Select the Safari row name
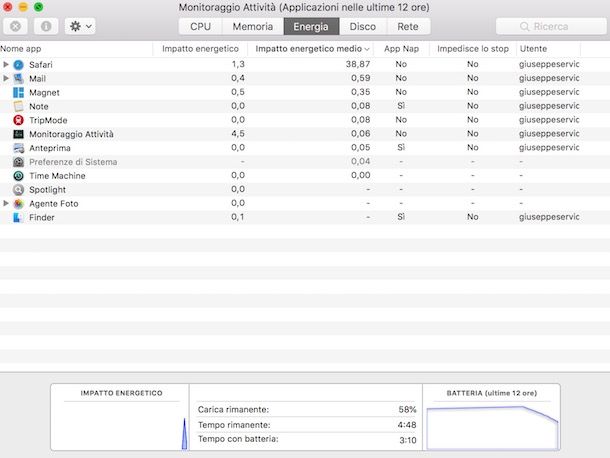The height and width of the screenshot is (458, 610). tap(40, 65)
